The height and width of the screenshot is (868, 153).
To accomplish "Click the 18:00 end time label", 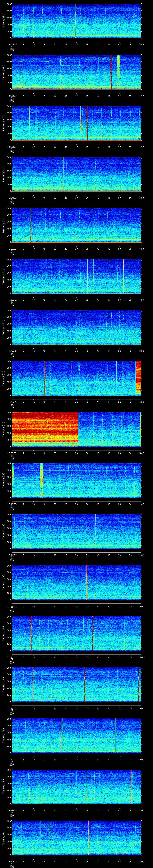I will click(x=141, y=862).
